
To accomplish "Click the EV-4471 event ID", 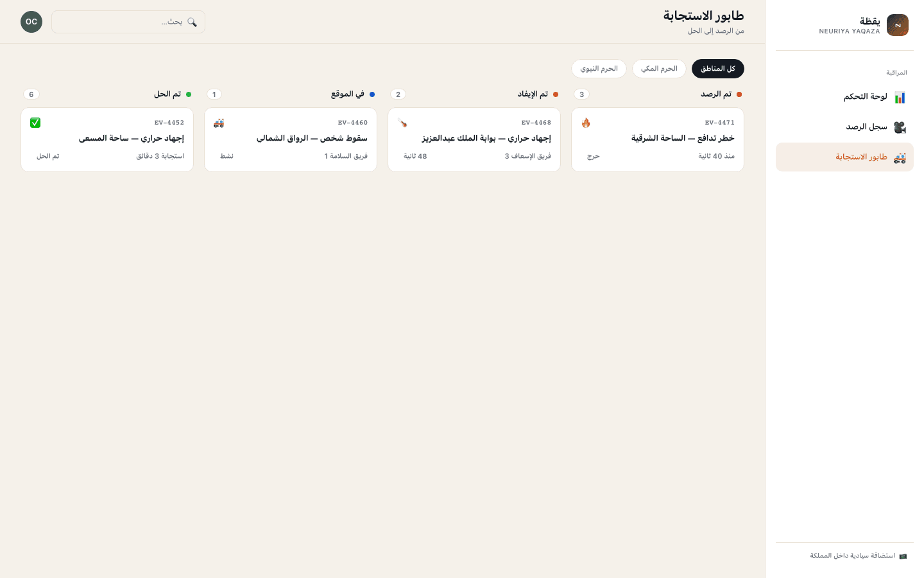I will tap(720, 123).
